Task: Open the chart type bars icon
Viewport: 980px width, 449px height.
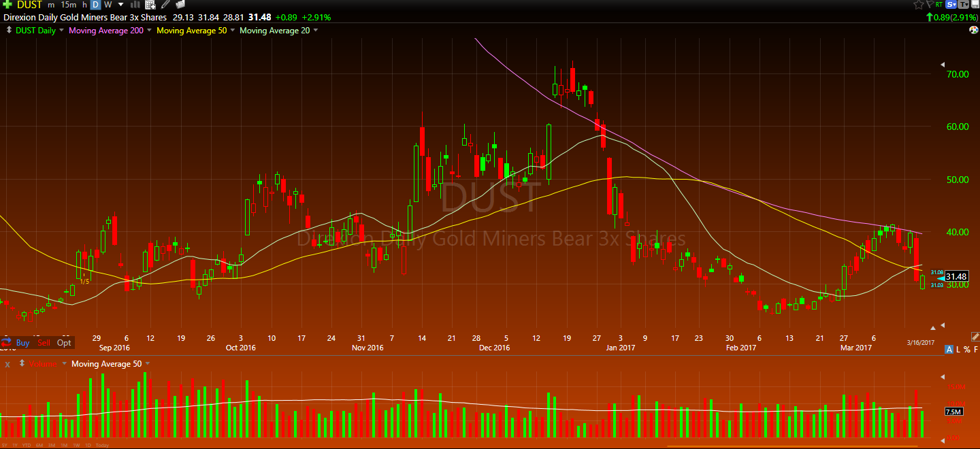Action: [x=136, y=5]
